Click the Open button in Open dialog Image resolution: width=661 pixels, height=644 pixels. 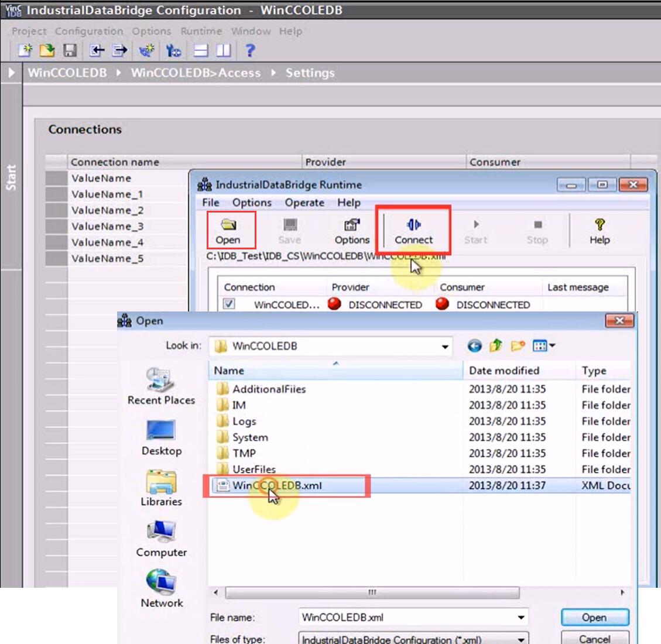pos(595,618)
